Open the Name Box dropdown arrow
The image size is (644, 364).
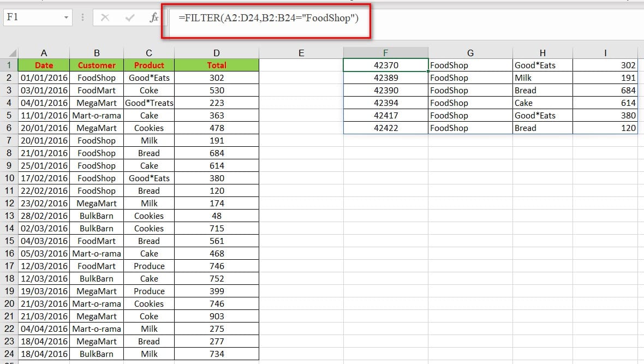(66, 17)
